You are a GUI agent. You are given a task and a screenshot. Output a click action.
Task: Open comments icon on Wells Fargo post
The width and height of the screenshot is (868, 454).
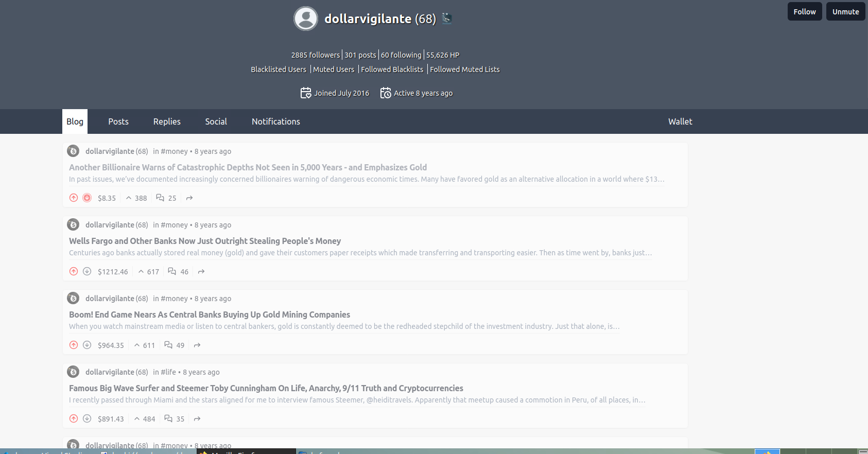172,271
